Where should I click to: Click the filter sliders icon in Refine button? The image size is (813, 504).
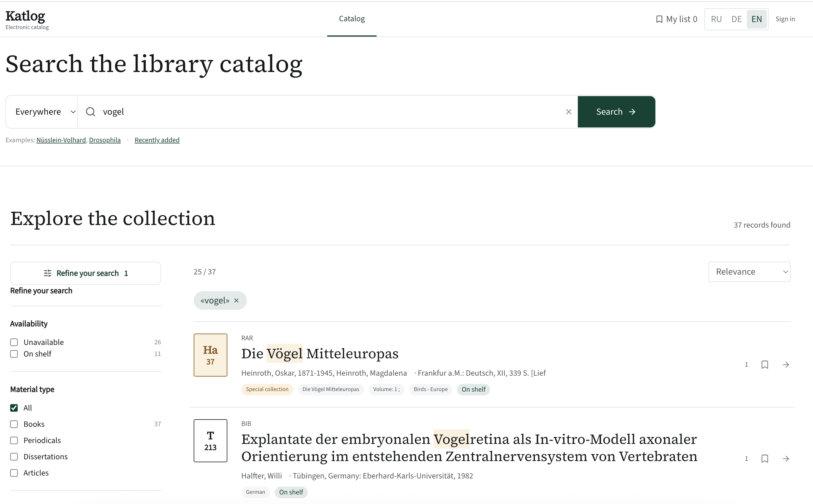(48, 273)
